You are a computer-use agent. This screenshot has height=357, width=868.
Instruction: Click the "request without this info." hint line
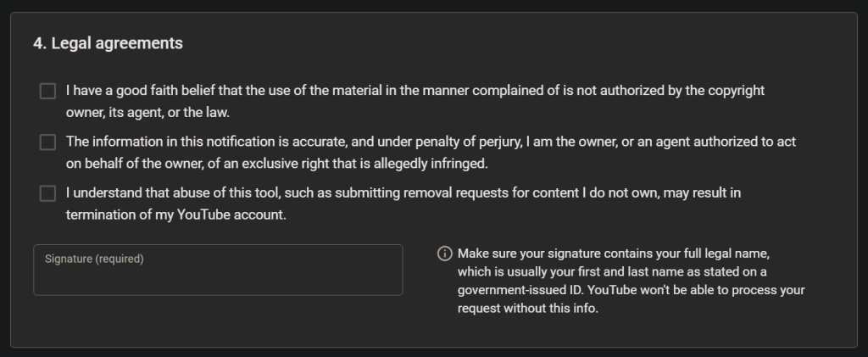(x=528, y=308)
